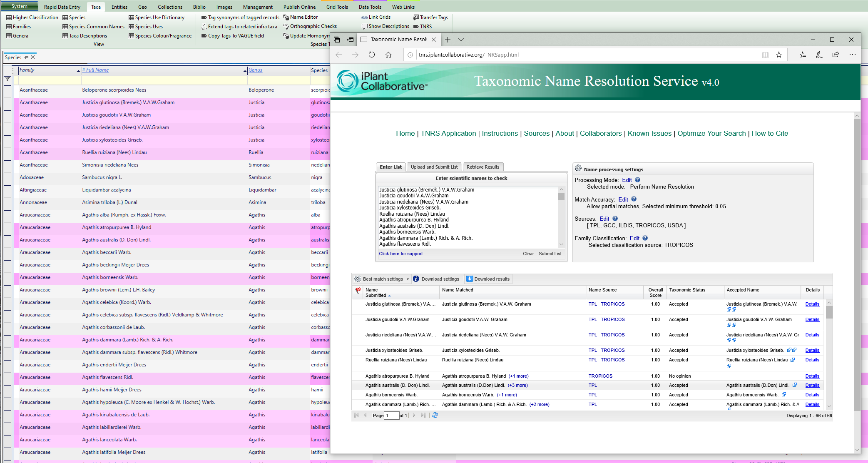
Task: Open Species Colour/Fragrance grid
Action: tap(160, 36)
